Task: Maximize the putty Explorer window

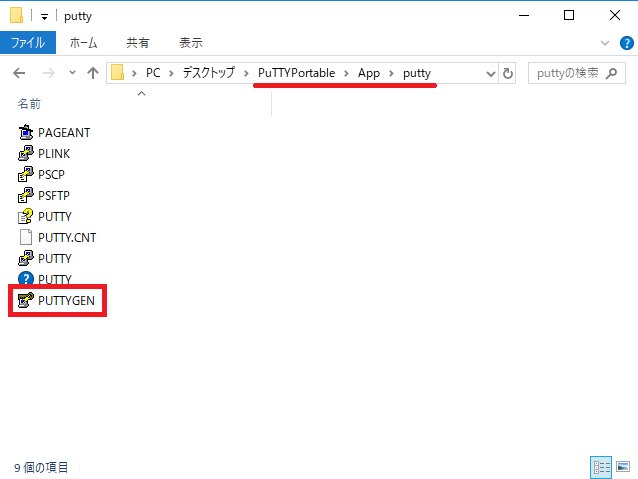Action: click(569, 15)
